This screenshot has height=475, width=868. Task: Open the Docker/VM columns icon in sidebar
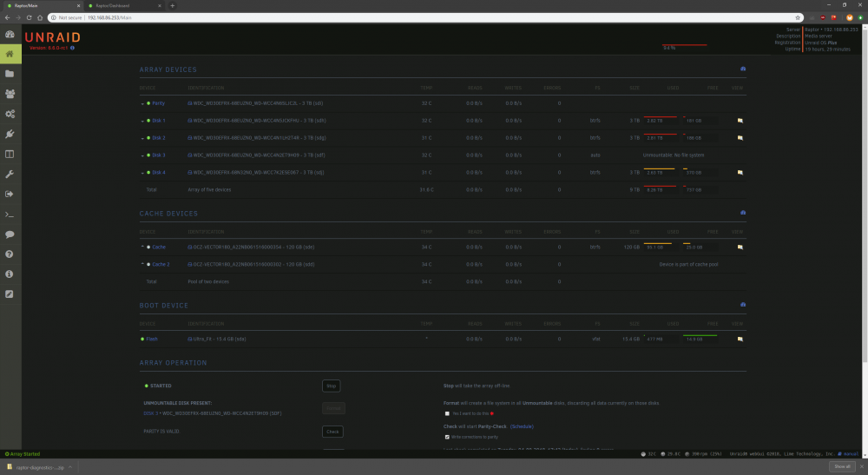(x=10, y=154)
